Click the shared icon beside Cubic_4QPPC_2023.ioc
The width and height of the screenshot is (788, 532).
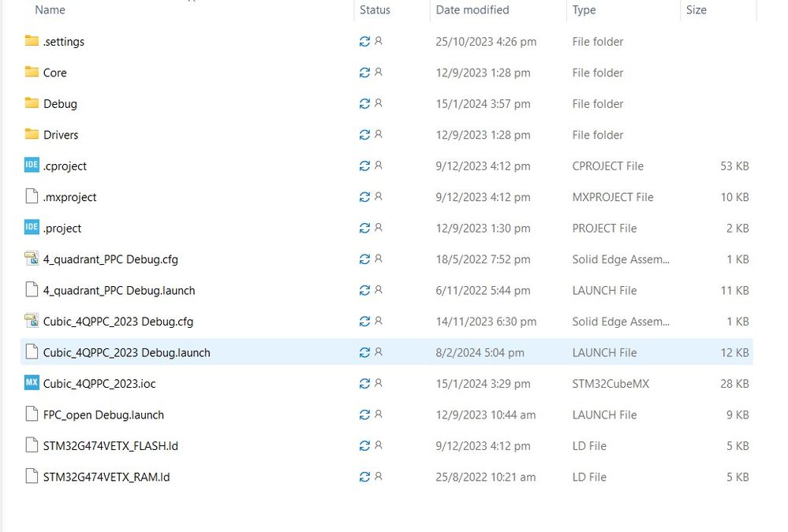[x=376, y=384]
